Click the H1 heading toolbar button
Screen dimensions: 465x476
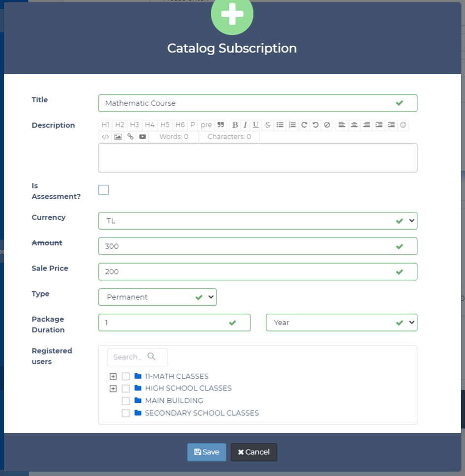(x=105, y=125)
